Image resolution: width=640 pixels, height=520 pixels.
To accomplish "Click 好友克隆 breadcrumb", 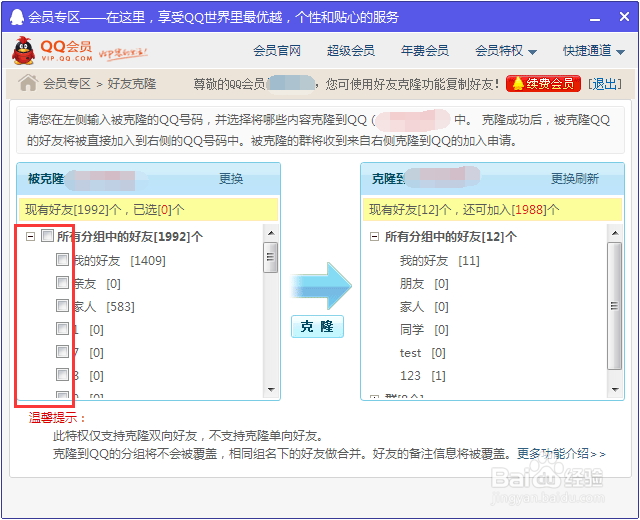I will [132, 84].
